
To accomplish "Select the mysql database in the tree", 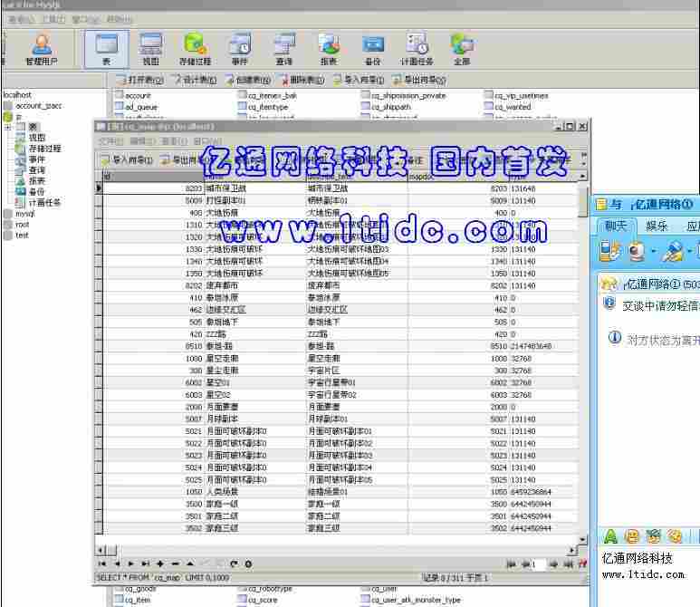I will (x=24, y=214).
